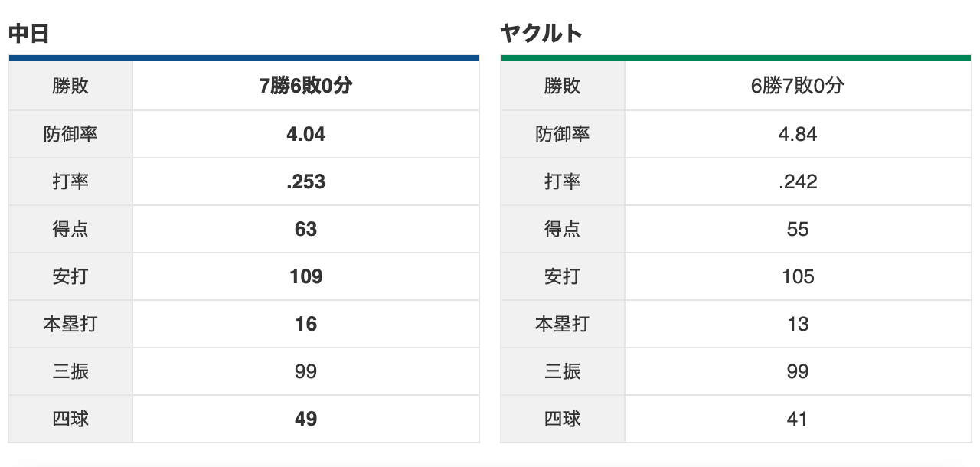This screenshot has width=980, height=467.
Task: Click the 中日 team heading
Action: 29,34
